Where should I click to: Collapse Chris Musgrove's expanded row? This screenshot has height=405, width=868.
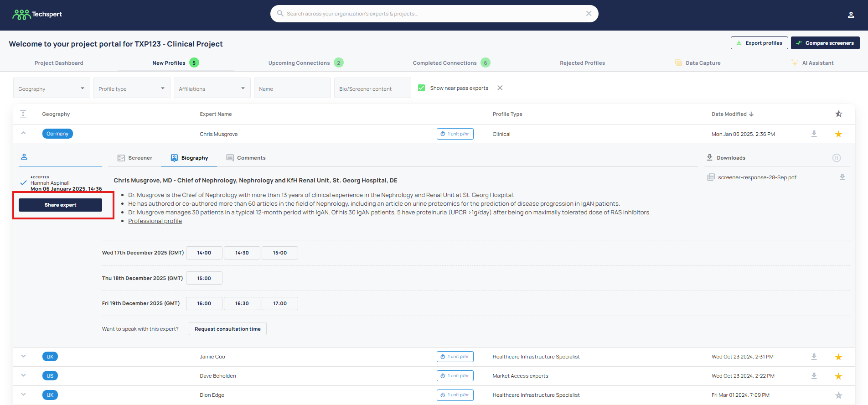[23, 133]
